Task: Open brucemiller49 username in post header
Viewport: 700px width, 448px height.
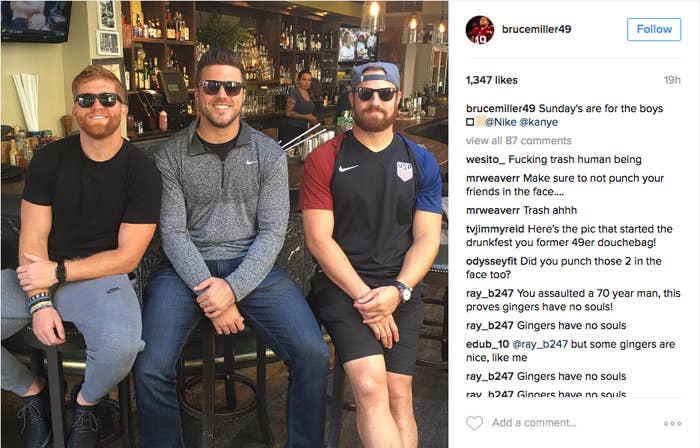Action: (537, 29)
